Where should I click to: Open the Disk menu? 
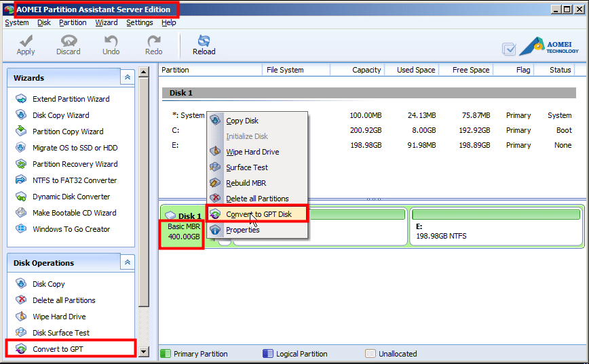(44, 22)
